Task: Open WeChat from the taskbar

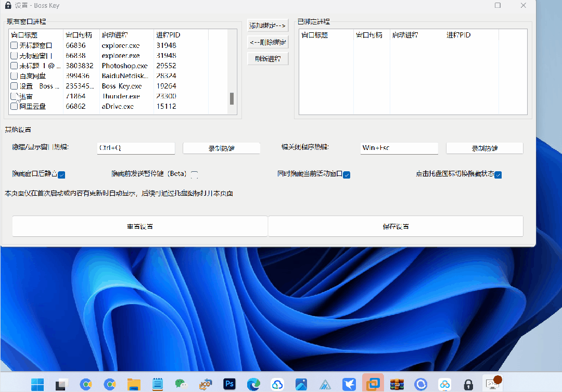Action: 181,384
